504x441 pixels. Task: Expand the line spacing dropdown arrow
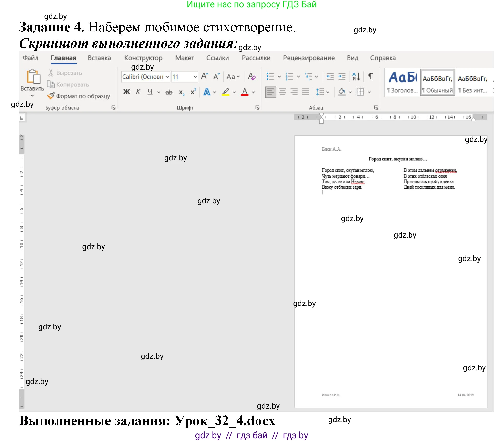pos(328,92)
